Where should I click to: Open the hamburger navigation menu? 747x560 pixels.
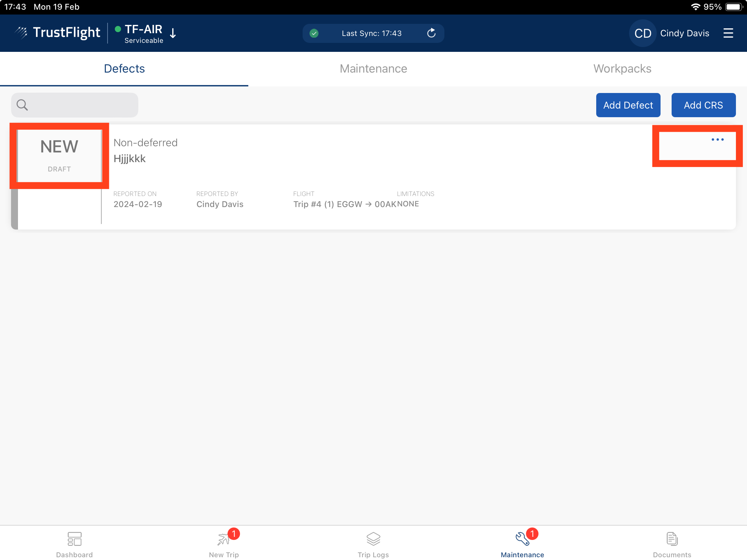[728, 33]
